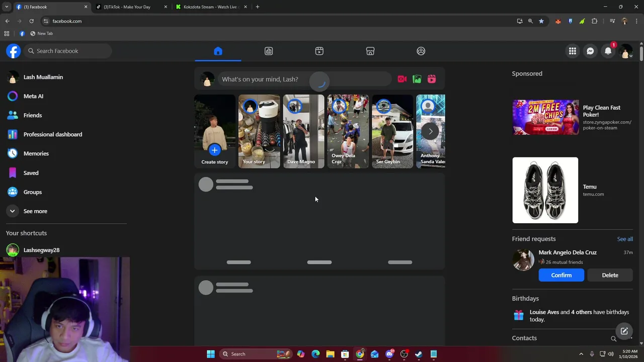This screenshot has width=644, height=362.
Task: Switch to the Kokzdota Stream tab
Action: point(212,7)
